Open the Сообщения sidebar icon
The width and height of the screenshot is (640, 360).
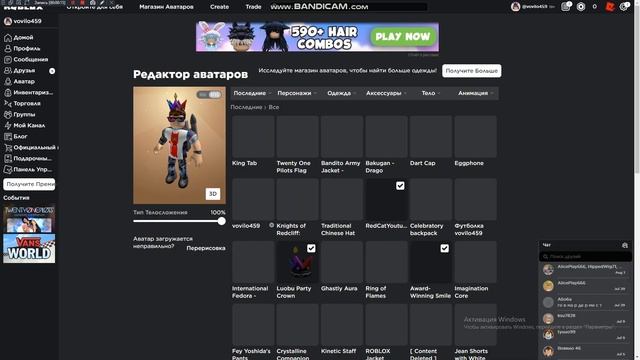point(8,60)
